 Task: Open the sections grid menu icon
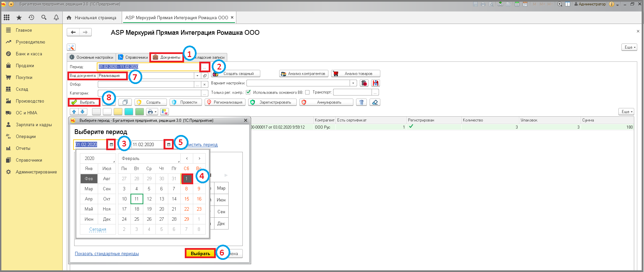tap(6, 18)
